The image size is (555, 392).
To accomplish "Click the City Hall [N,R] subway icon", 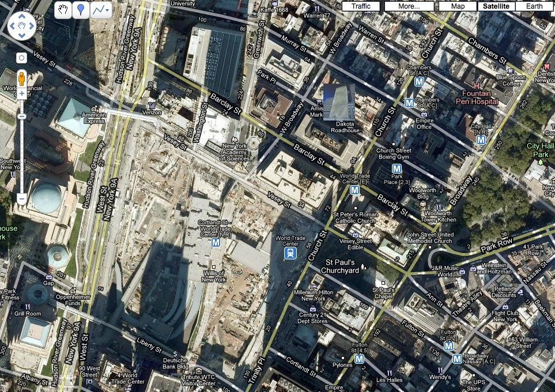I will (481, 140).
